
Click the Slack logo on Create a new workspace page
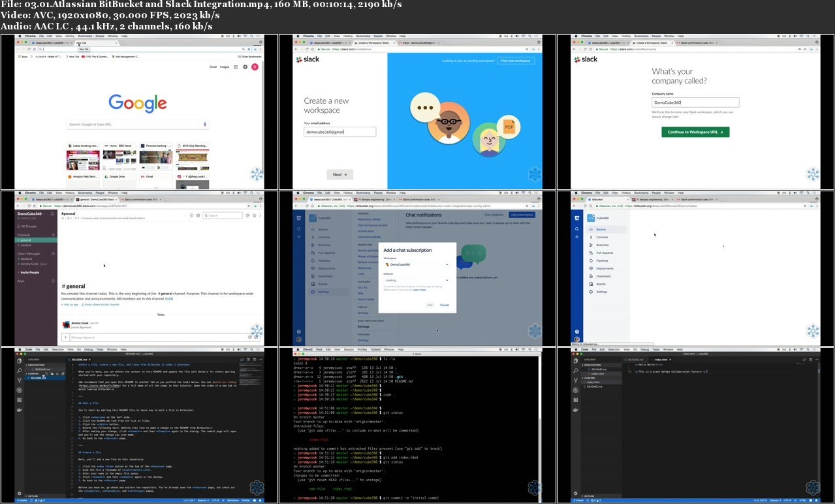click(x=307, y=59)
